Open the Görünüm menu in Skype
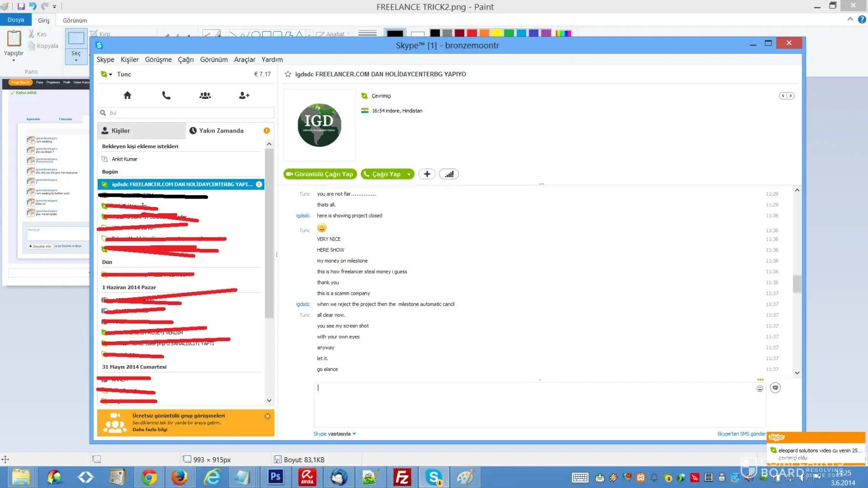 point(214,60)
